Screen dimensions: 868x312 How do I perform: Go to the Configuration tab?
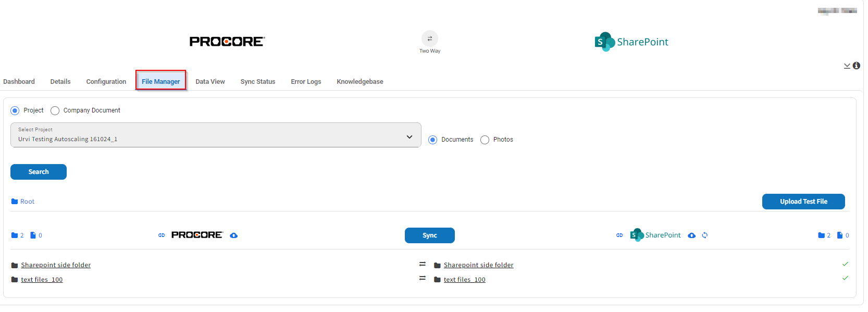106,82
